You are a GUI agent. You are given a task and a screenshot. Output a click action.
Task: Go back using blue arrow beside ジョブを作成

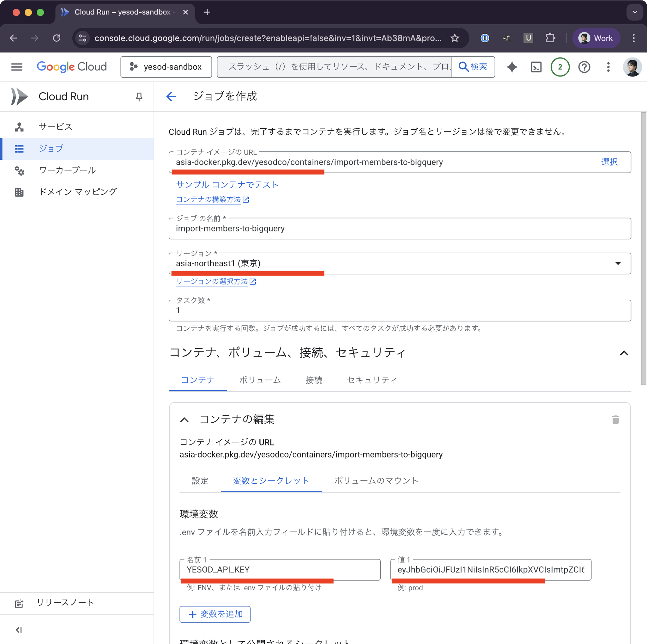[171, 96]
